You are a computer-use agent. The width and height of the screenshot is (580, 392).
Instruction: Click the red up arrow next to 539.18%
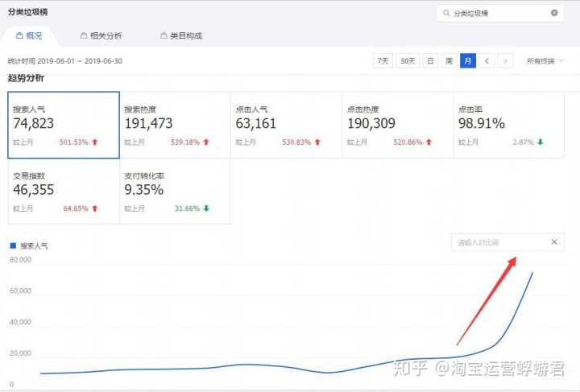click(x=206, y=142)
